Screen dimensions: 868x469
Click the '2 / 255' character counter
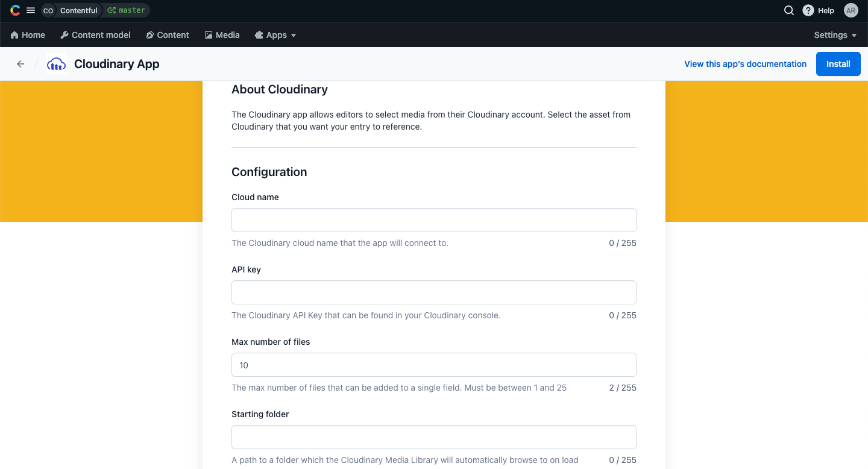[623, 388]
